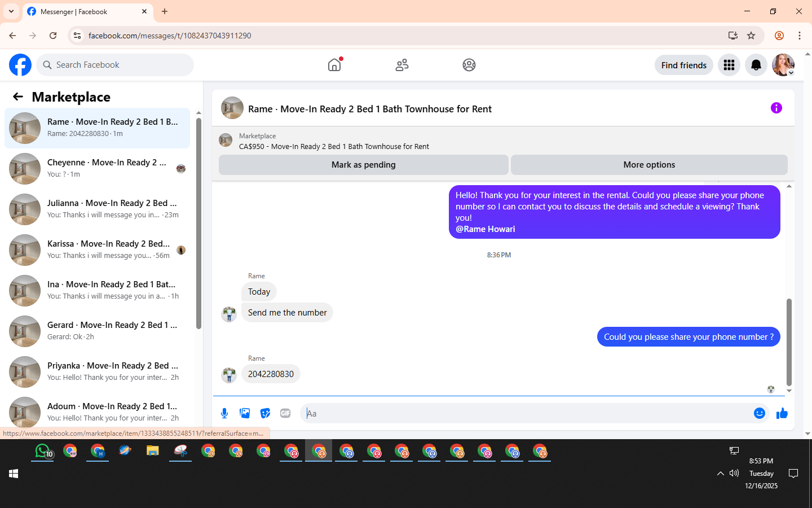This screenshot has width=812, height=508.
Task: Select the Messenger | Facebook tab
Action: [x=87, y=12]
